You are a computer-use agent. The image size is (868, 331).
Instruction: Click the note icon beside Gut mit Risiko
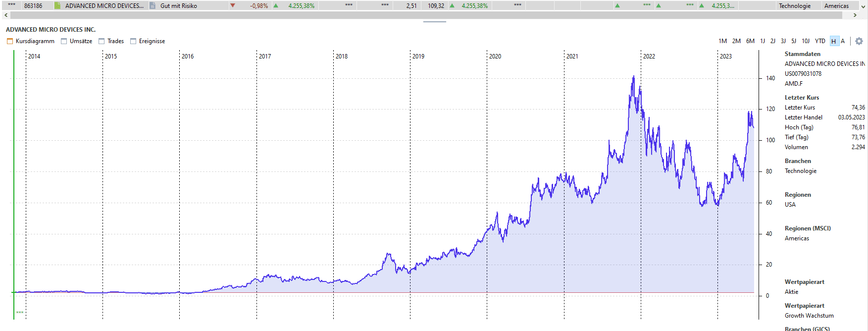153,6
